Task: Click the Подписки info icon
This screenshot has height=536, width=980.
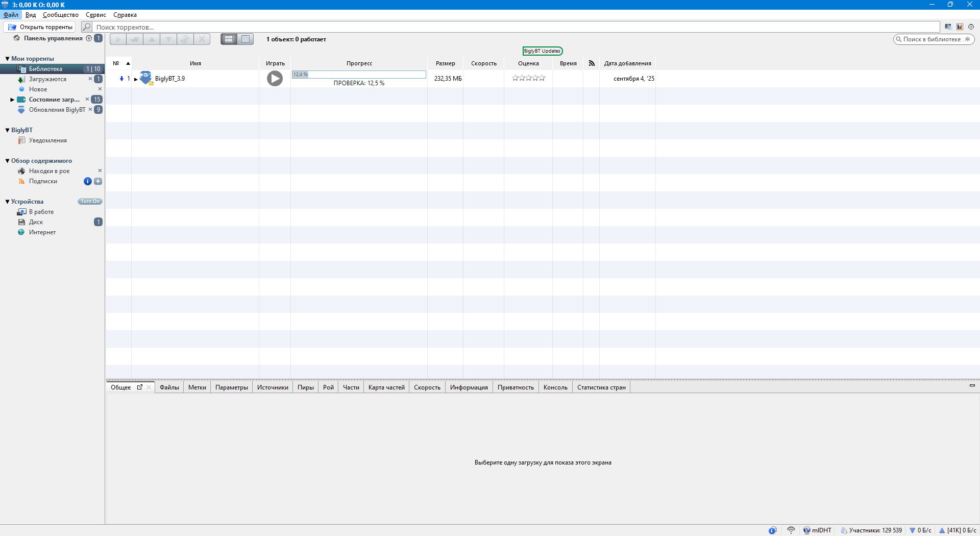Action: pos(88,181)
